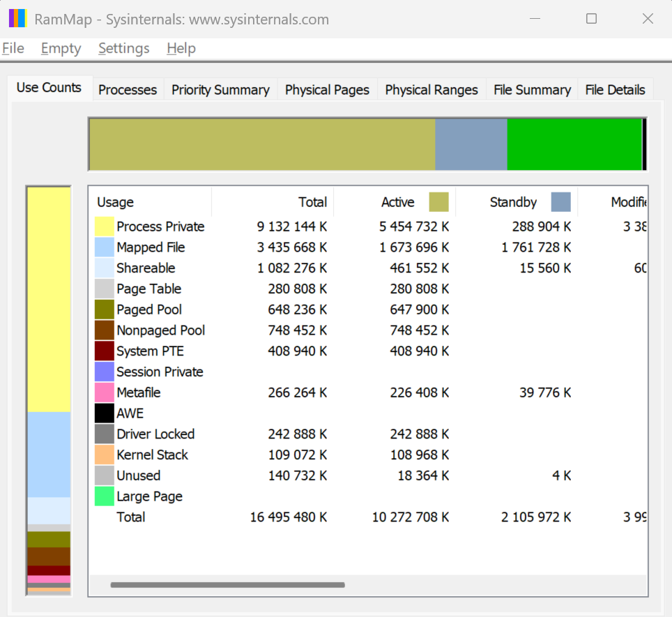The height and width of the screenshot is (617, 672).
Task: Select the Mapped File row label
Action: (151, 247)
